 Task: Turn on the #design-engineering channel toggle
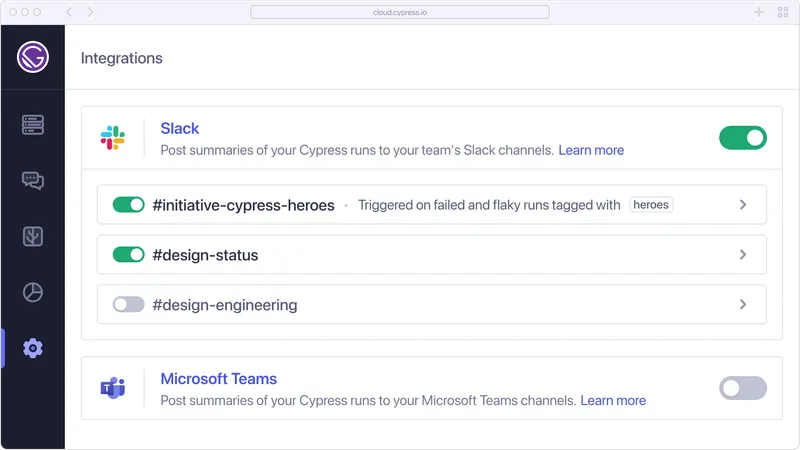129,305
